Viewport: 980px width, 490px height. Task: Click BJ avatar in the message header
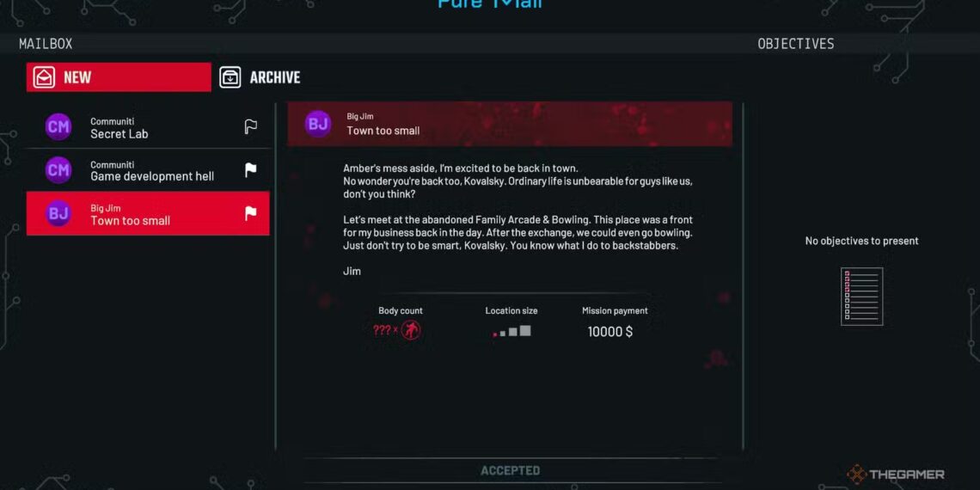pos(317,124)
